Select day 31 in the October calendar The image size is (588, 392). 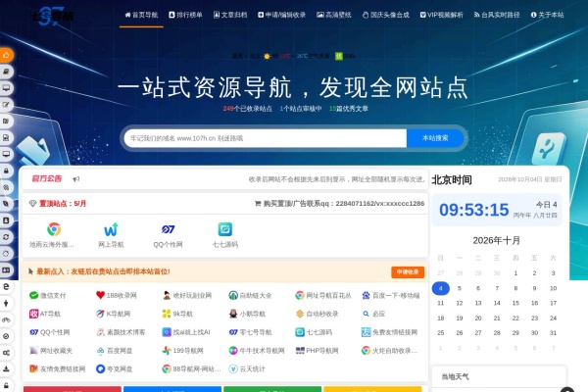[553, 333]
